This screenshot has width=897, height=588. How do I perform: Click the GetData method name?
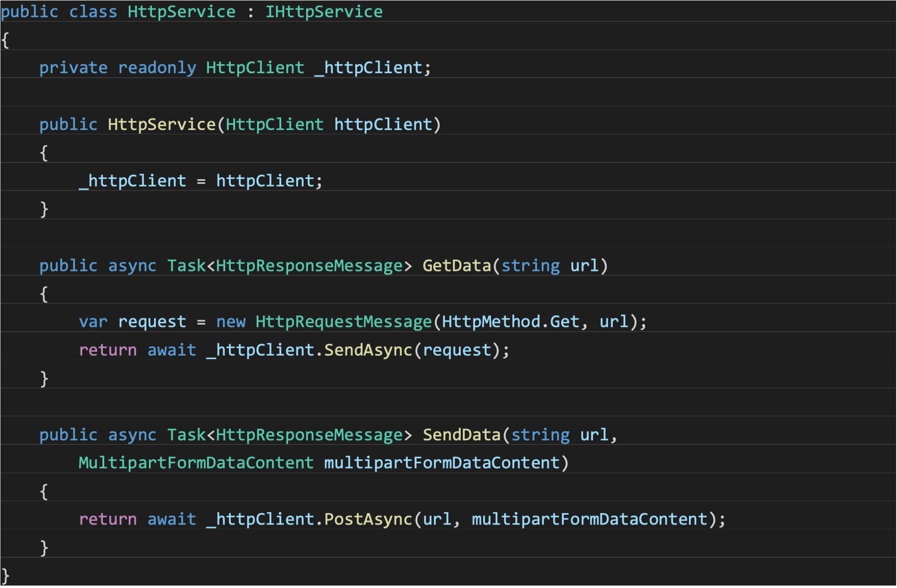click(x=459, y=265)
